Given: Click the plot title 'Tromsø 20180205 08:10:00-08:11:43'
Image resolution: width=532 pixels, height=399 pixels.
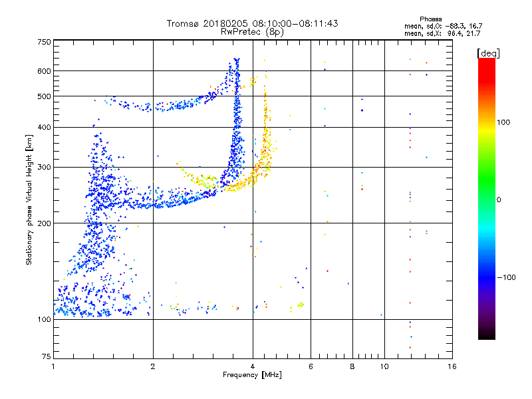Looking at the screenshot, I should pyautogui.click(x=252, y=23).
